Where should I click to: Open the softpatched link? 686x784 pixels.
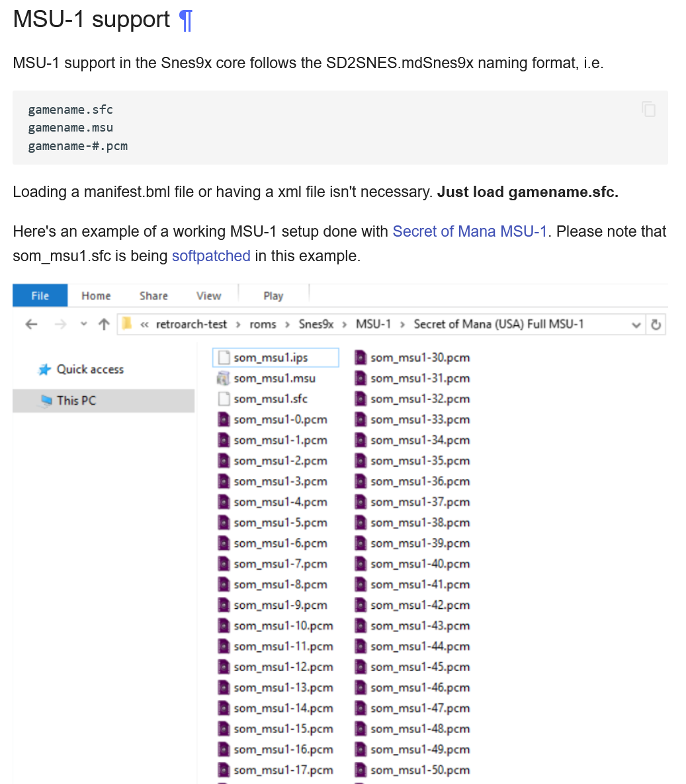(211, 256)
